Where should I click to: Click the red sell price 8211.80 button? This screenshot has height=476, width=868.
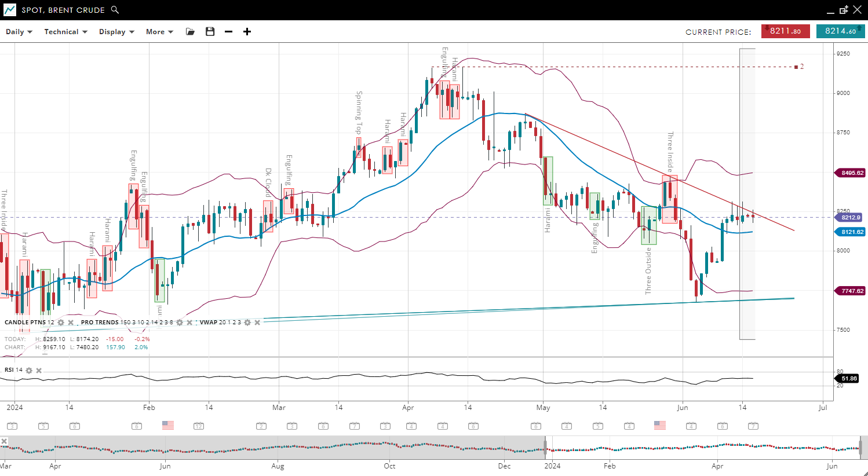tap(785, 31)
